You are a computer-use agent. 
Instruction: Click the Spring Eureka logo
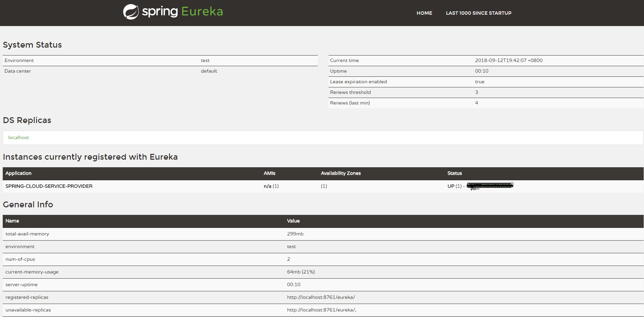coord(173,12)
